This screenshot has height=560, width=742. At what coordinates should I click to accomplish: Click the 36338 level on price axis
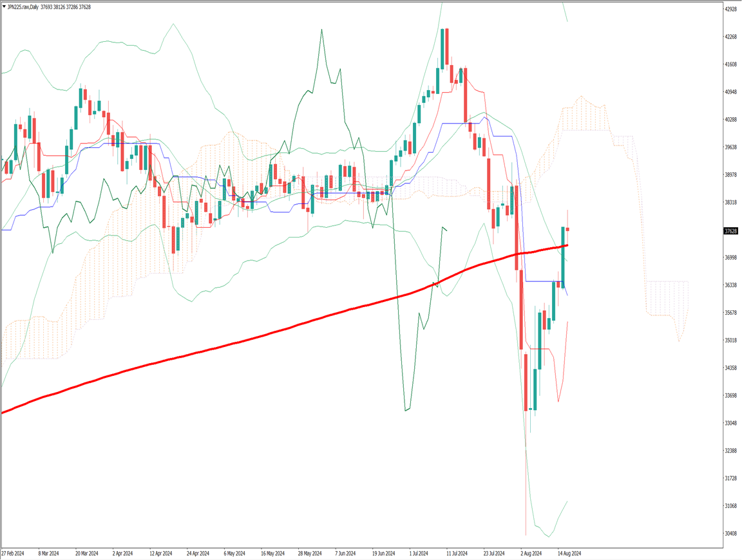[731, 285]
